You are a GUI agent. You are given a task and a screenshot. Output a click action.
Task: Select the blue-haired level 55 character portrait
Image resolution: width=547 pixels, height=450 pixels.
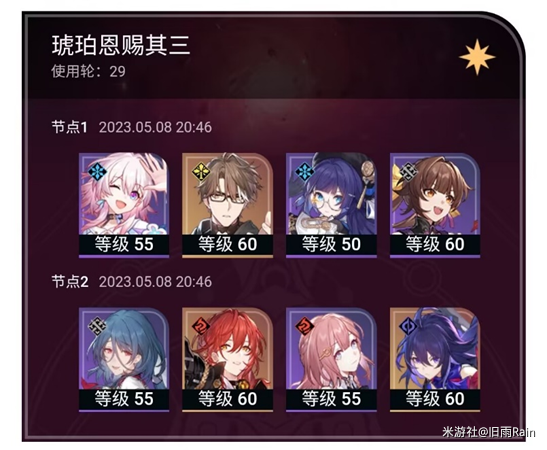click(124, 360)
